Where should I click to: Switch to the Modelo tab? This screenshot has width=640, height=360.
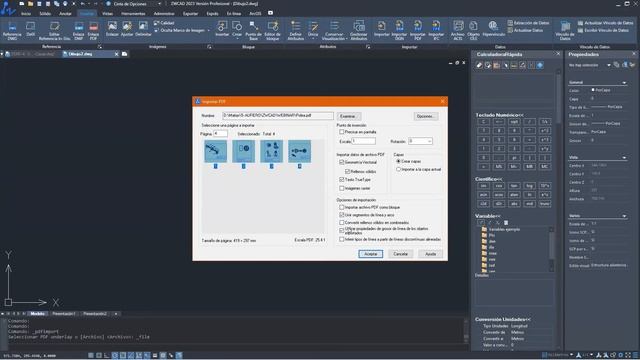(x=38, y=314)
